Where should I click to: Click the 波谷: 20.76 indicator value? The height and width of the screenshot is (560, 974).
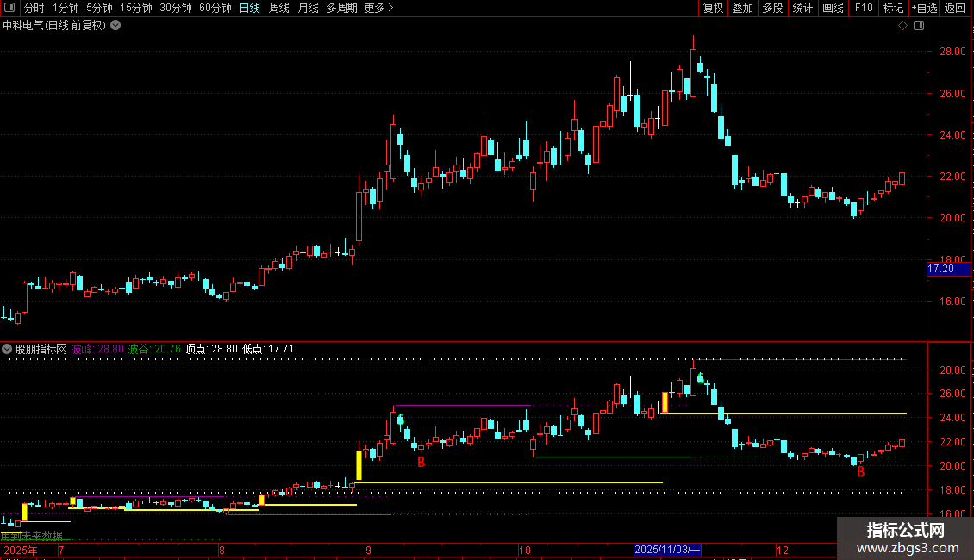pyautogui.click(x=154, y=349)
